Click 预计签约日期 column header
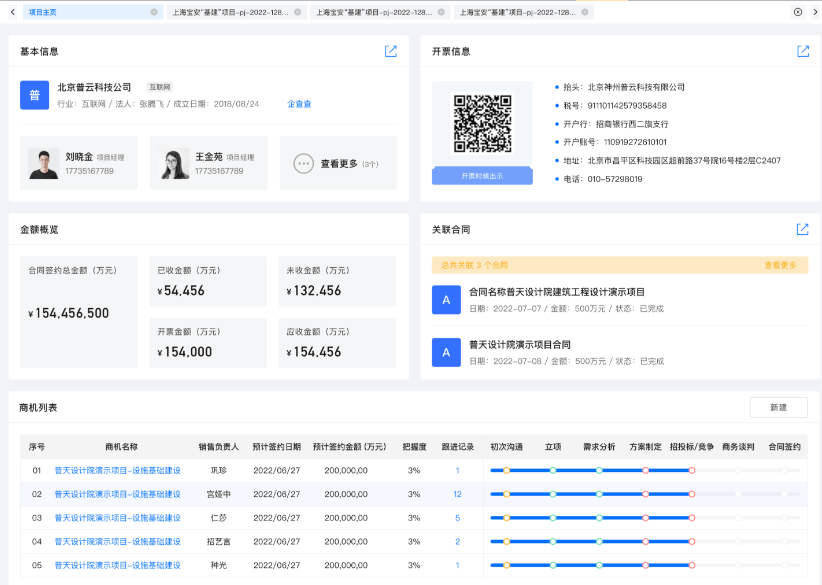This screenshot has width=822, height=585. [276, 447]
